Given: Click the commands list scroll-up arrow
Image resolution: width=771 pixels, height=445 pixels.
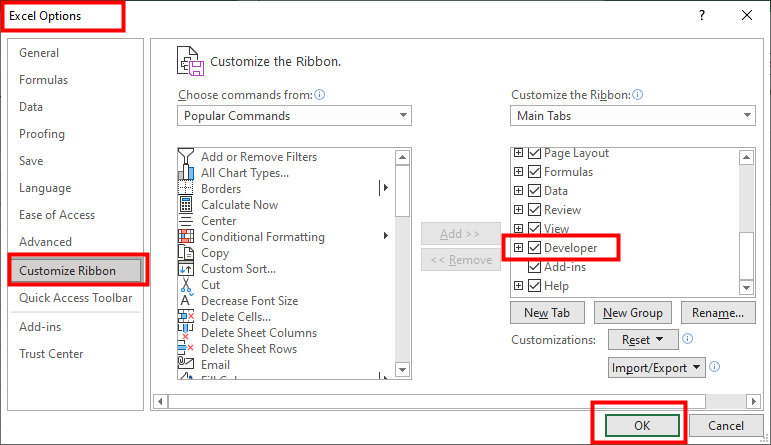Looking at the screenshot, I should (x=403, y=157).
